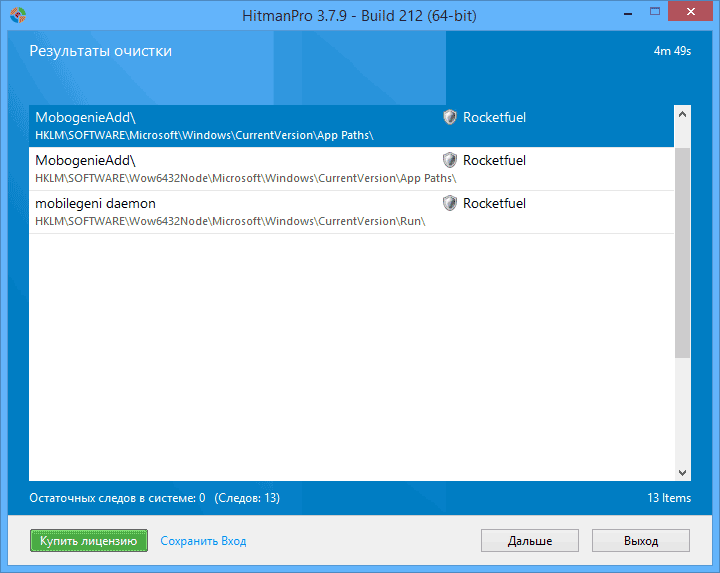The image size is (720, 573).
Task: Select the first MobogenieAdd\ entry
Action: (351, 126)
